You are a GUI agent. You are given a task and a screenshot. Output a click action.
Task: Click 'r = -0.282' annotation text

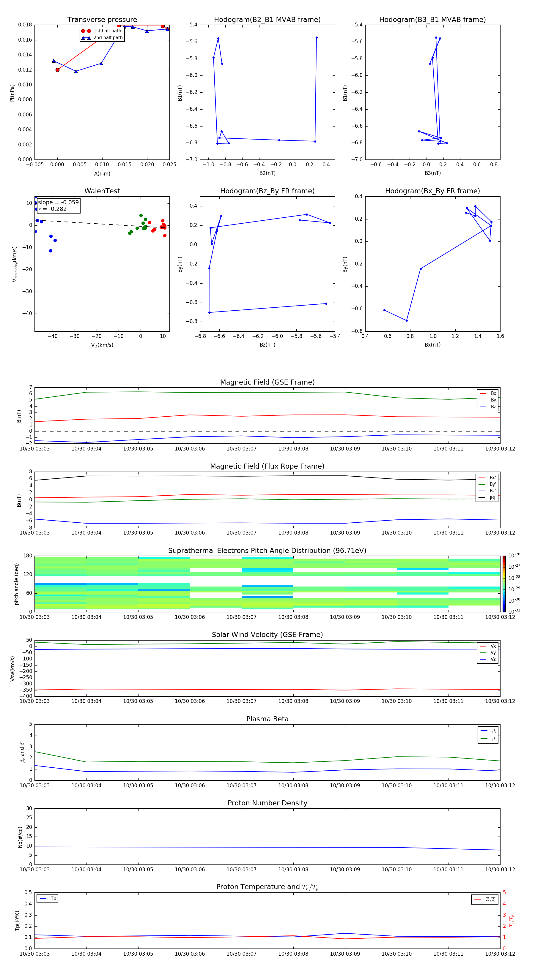[x=53, y=209]
